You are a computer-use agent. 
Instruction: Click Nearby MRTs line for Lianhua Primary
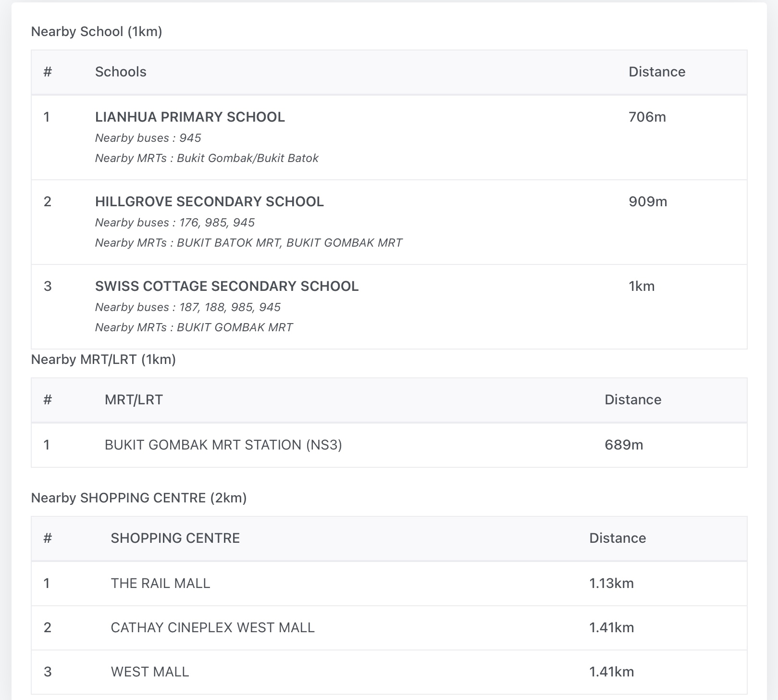[207, 158]
